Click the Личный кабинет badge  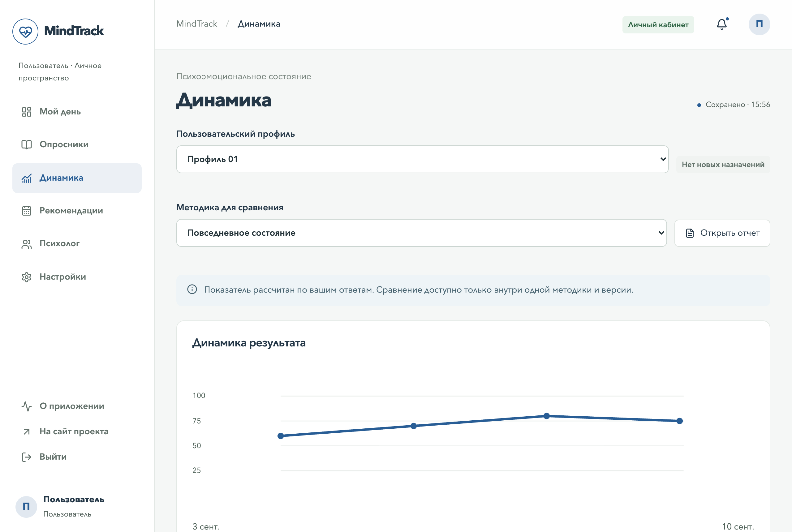(658, 25)
